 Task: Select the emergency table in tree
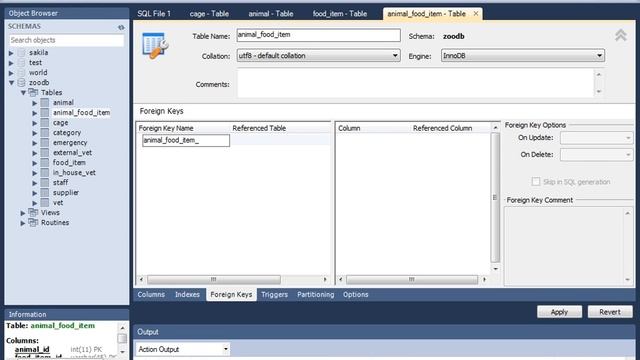[70, 143]
